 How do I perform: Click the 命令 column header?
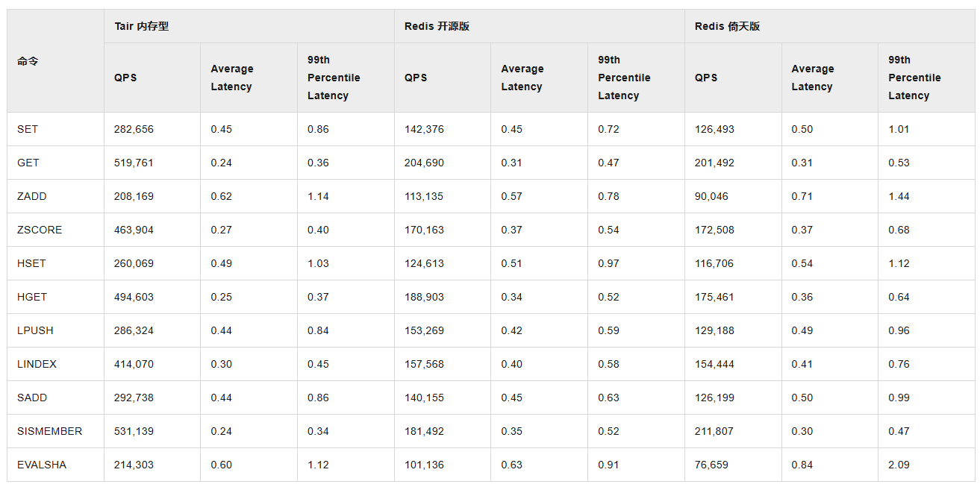pyautogui.click(x=28, y=61)
